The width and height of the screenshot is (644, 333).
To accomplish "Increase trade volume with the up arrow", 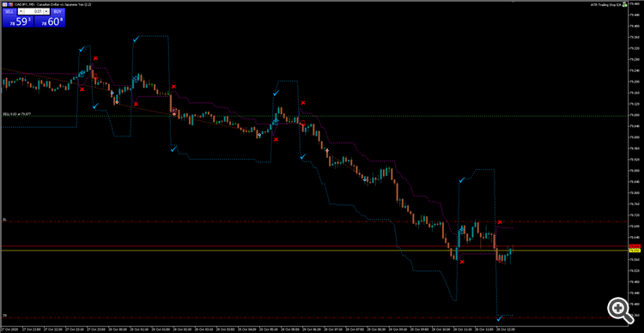I will point(46,11).
